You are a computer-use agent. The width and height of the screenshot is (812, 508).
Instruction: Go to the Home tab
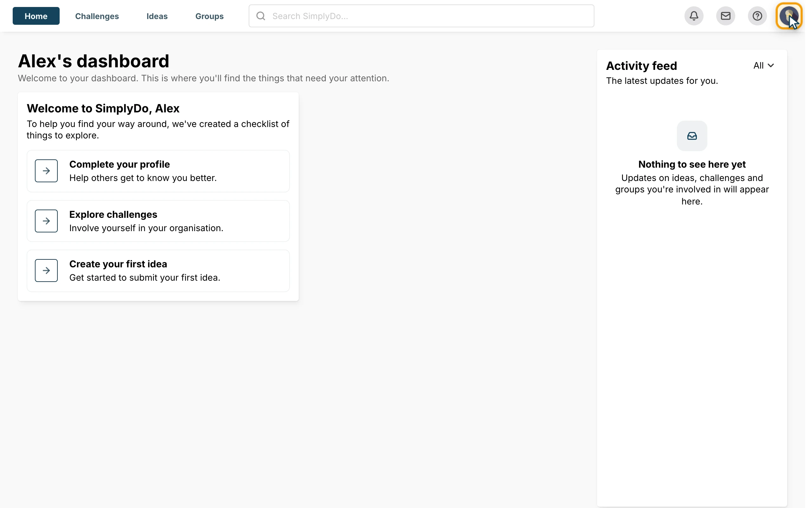[x=36, y=16]
